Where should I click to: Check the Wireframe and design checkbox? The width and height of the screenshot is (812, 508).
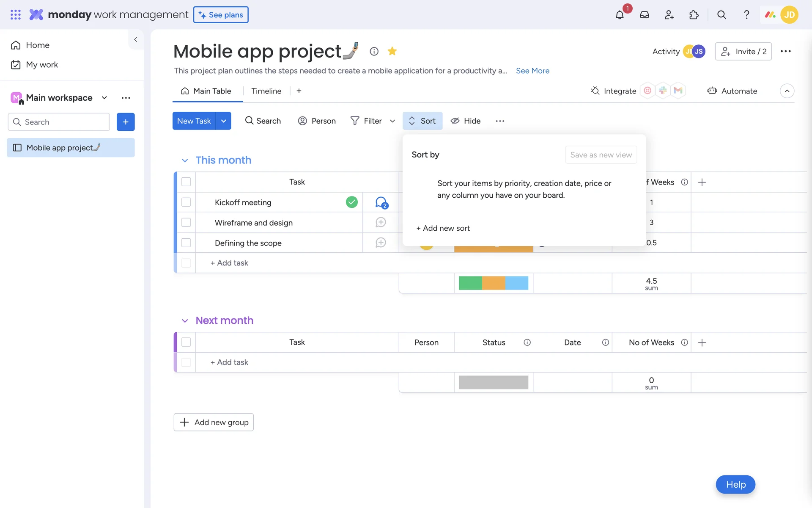tap(186, 223)
